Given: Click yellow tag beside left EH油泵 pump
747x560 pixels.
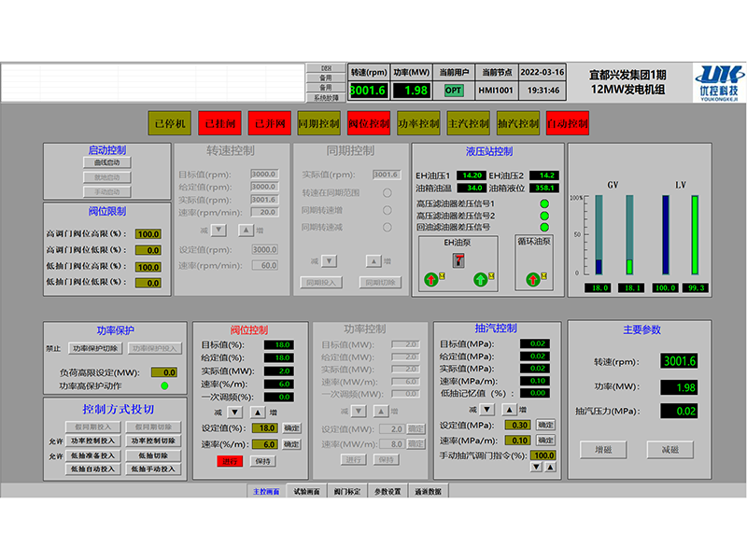Looking at the screenshot, I should click(442, 275).
